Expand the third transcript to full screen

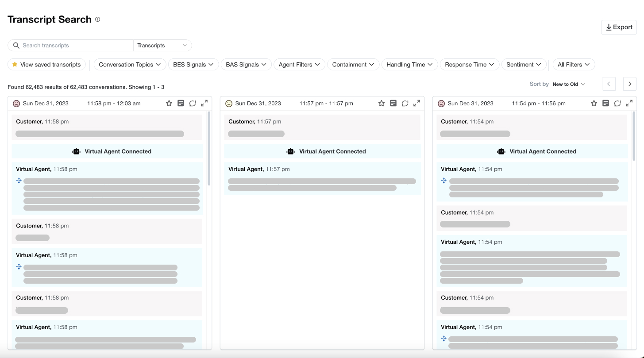(629, 103)
